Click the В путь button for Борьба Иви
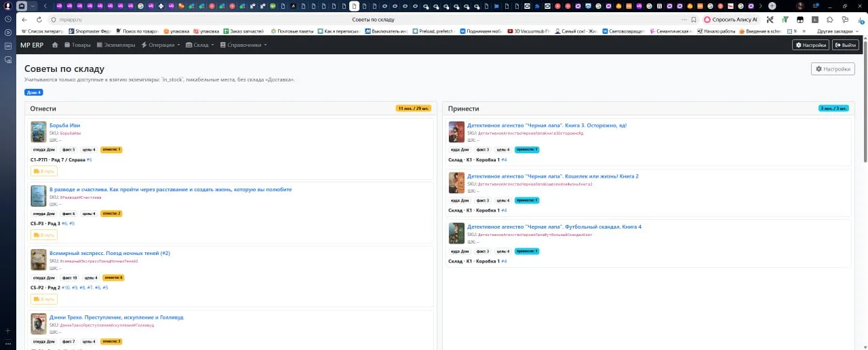The image size is (868, 350). (x=44, y=171)
